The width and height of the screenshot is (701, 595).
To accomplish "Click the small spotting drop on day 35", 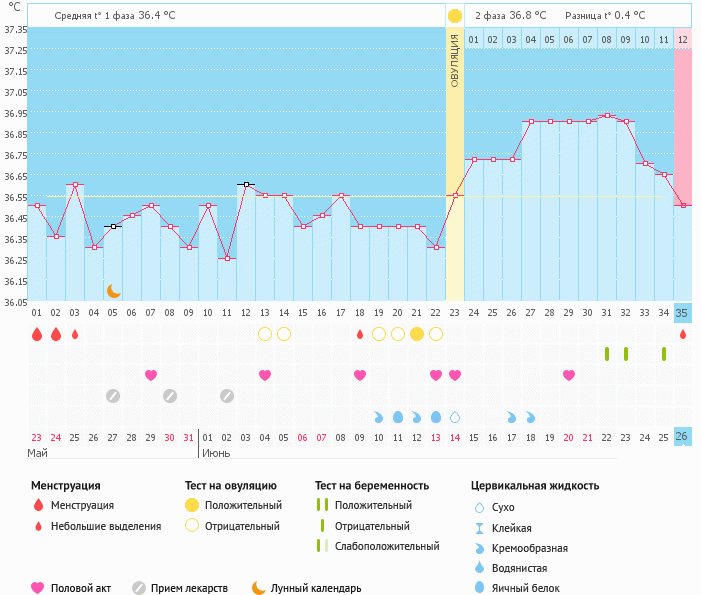I will pyautogui.click(x=683, y=334).
